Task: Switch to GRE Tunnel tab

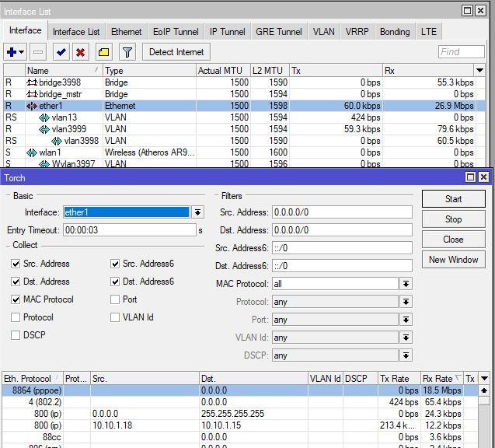Action: 279,32
